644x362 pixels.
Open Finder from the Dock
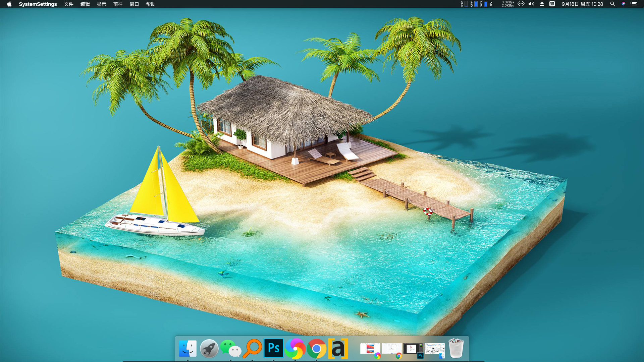(x=188, y=349)
